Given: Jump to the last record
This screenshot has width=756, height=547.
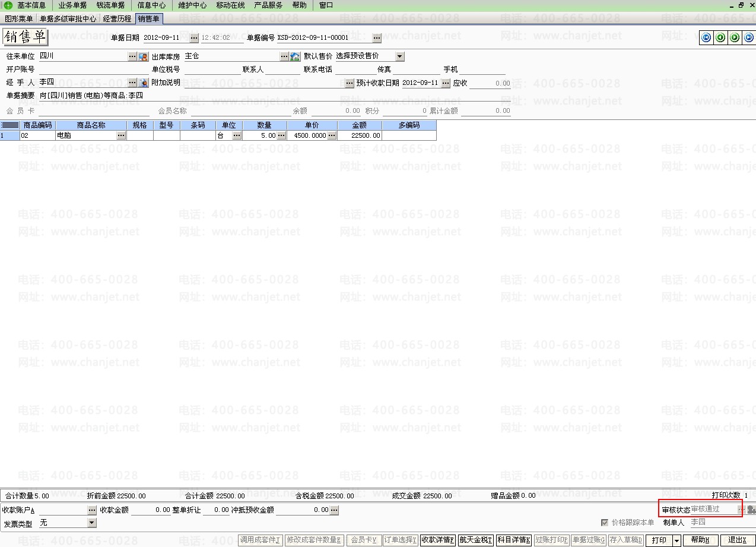Looking at the screenshot, I should pyautogui.click(x=749, y=38).
